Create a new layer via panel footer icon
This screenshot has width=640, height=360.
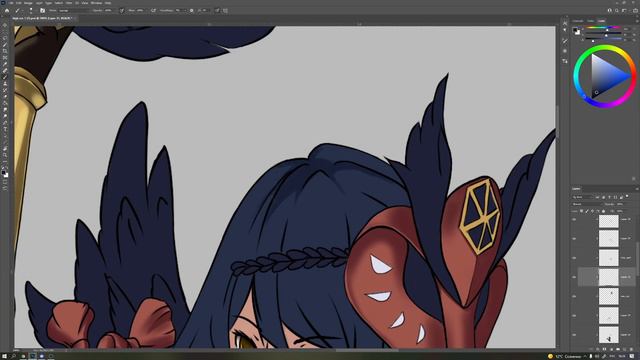[624, 349]
